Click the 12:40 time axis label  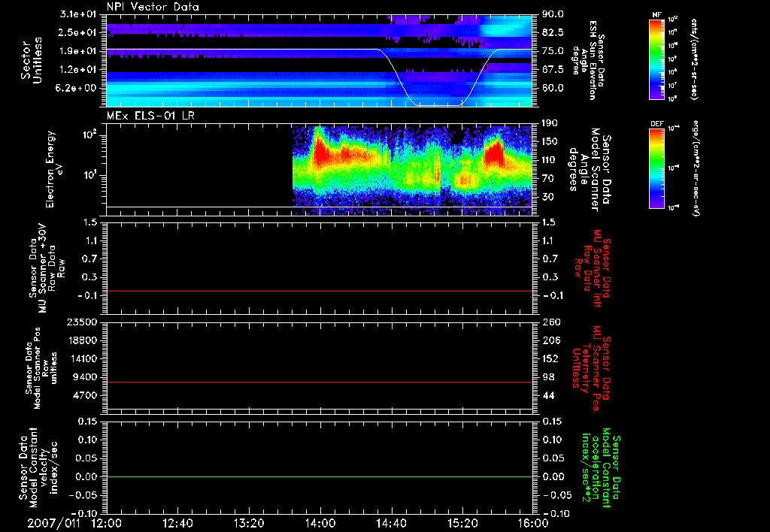177,523
